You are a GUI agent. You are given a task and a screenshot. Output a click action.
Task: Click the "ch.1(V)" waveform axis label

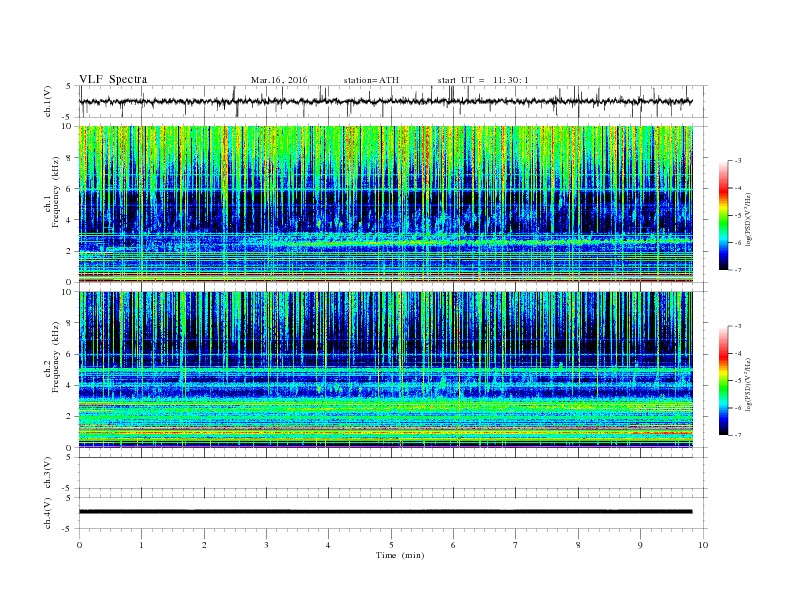pyautogui.click(x=48, y=101)
